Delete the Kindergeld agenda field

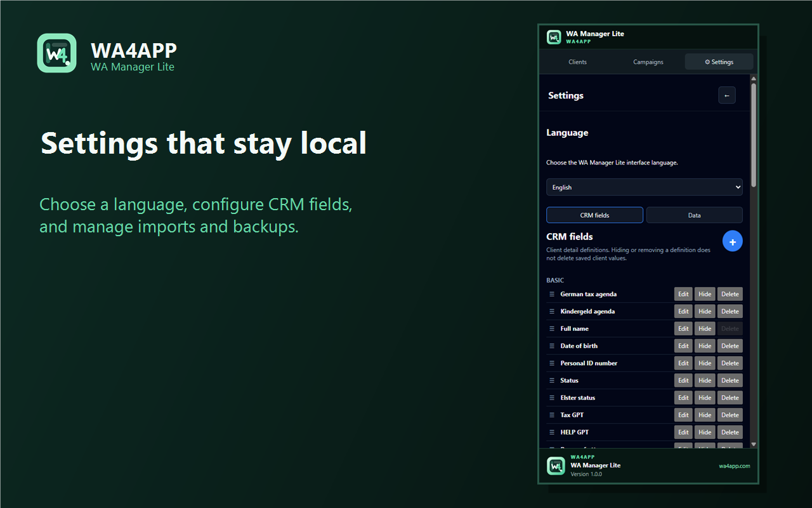coord(730,311)
